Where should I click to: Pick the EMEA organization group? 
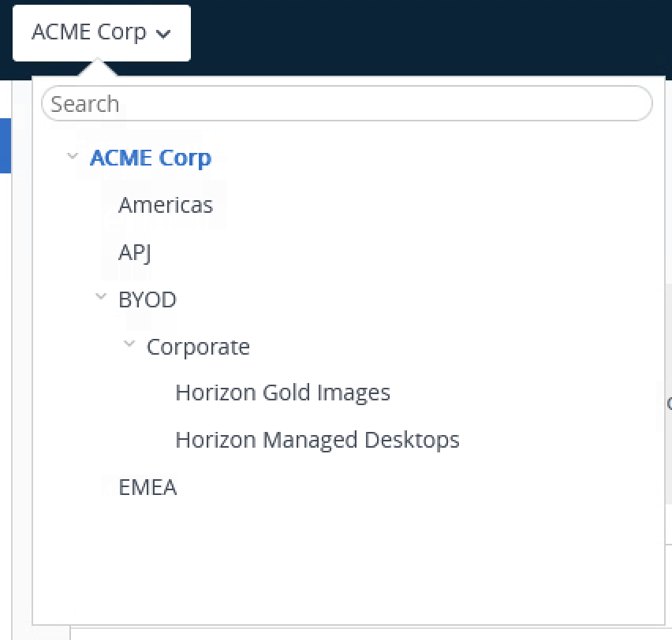pyautogui.click(x=147, y=487)
